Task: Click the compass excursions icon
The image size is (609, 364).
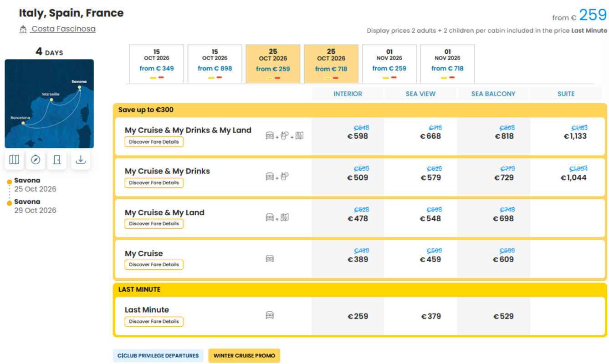Action: pos(36,160)
